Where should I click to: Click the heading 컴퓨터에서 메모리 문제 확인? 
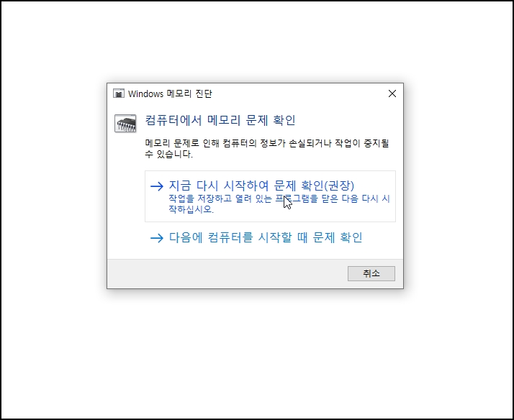click(x=220, y=120)
